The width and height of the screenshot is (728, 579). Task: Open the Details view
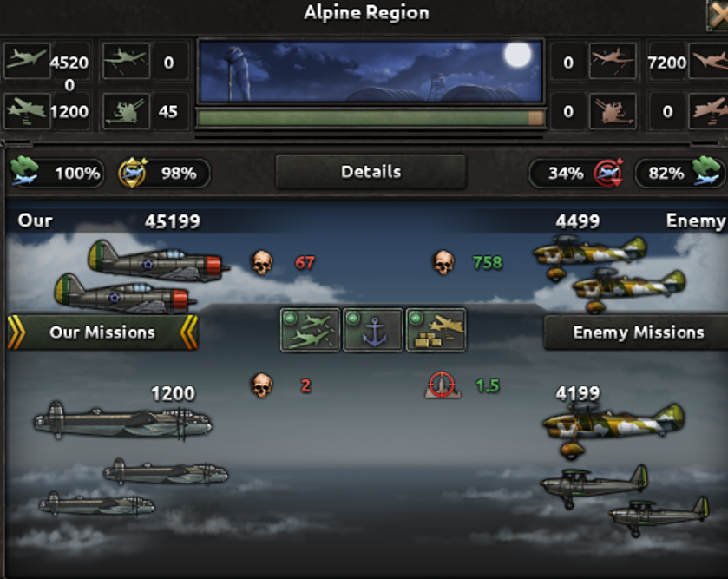coord(371,172)
